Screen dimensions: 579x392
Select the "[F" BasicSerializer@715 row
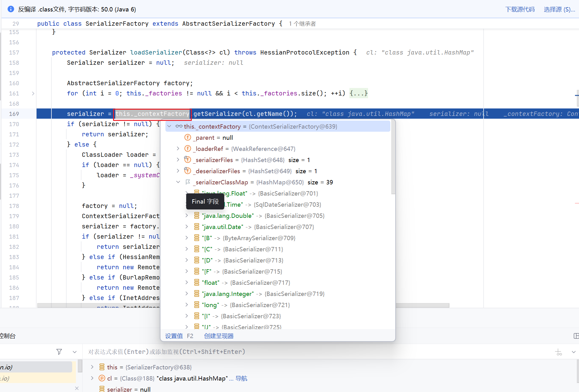pos(278,271)
